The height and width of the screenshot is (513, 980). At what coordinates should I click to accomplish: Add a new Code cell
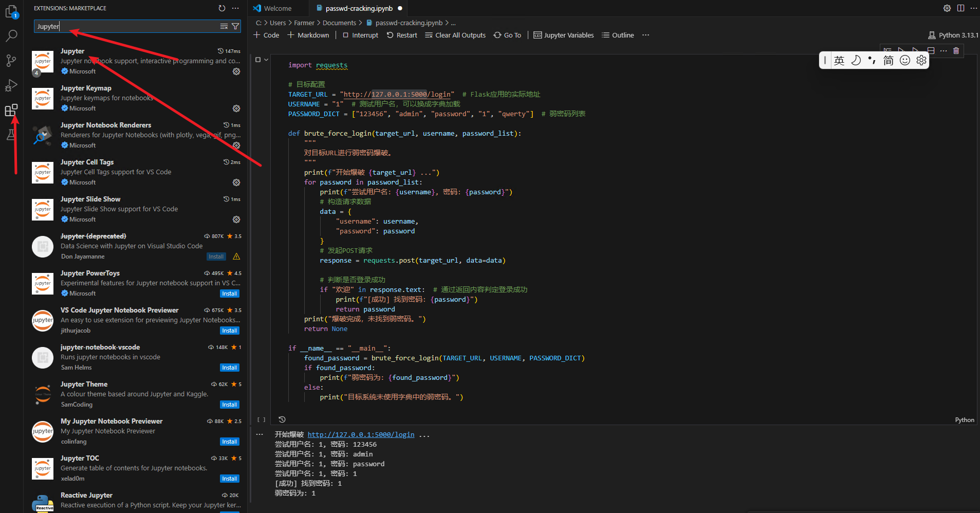click(266, 35)
